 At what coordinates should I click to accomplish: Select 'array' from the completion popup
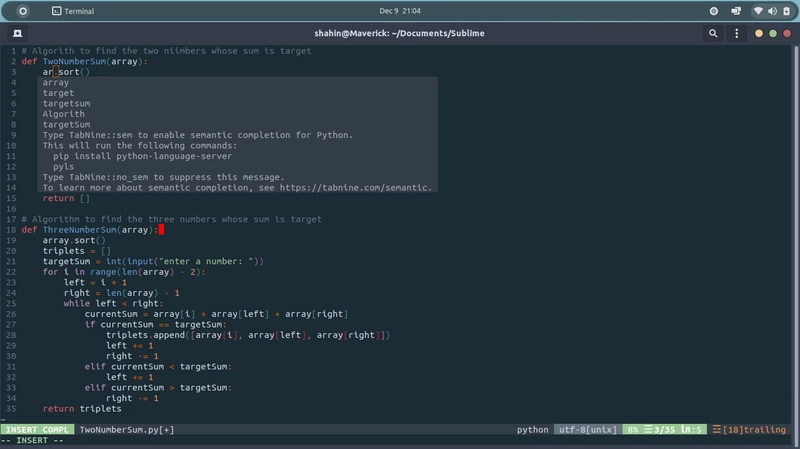[56, 83]
